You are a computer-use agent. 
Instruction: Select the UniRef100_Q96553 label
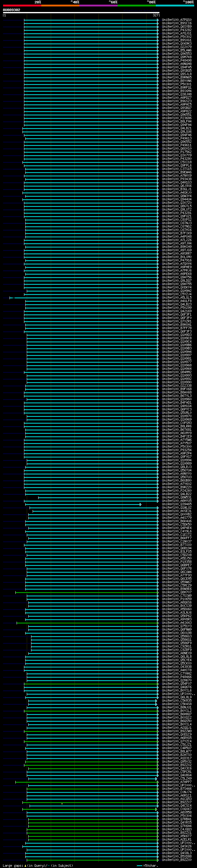[x=177, y=54]
